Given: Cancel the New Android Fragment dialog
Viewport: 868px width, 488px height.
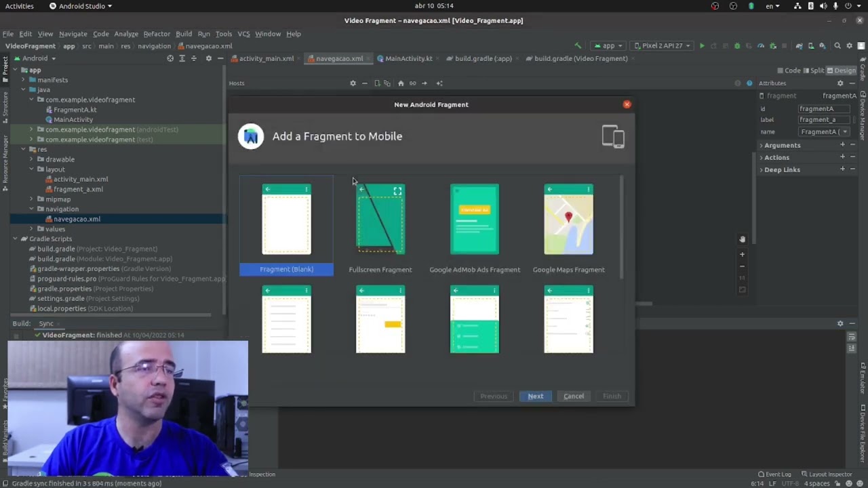Looking at the screenshot, I should coord(574,396).
